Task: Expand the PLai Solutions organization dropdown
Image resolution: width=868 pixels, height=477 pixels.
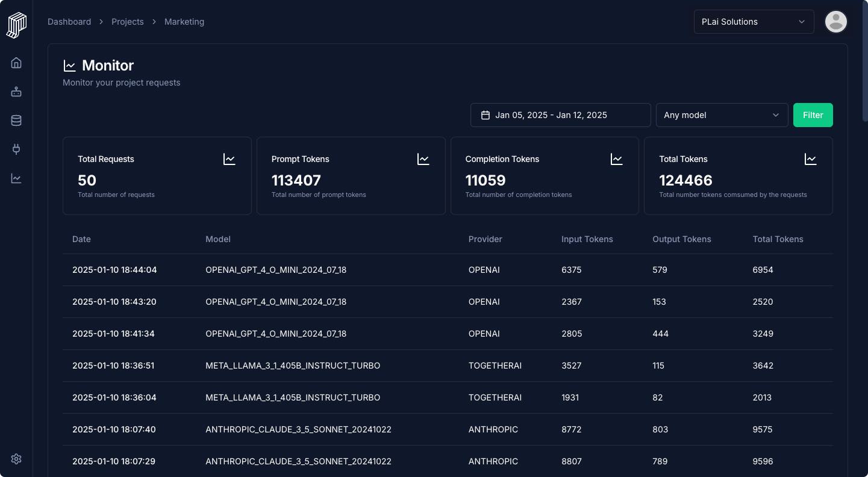Action: pos(754,22)
